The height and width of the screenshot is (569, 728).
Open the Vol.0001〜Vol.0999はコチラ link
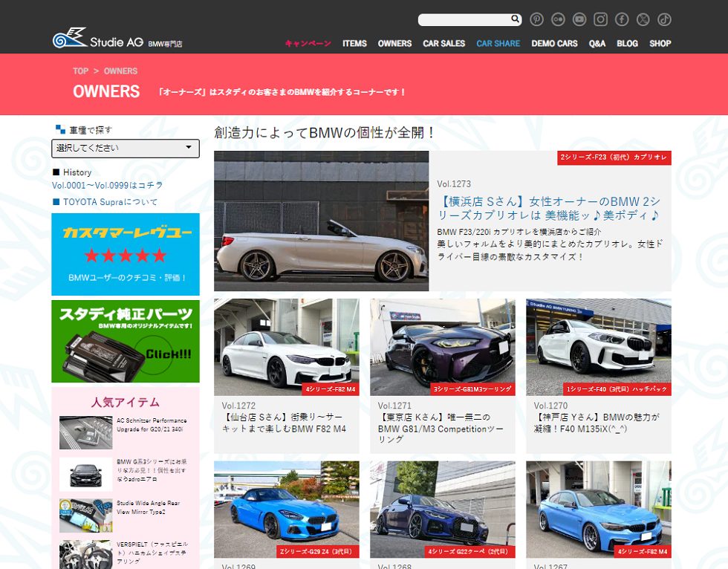(x=107, y=185)
